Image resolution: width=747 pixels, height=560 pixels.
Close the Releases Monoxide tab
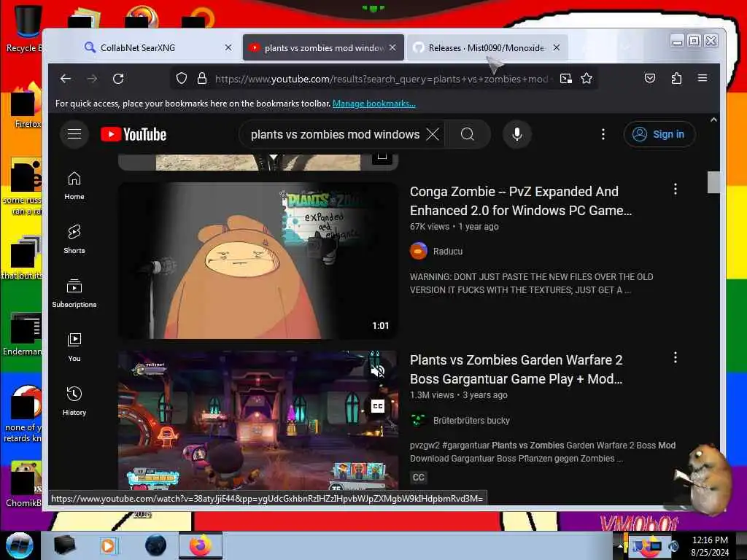tap(557, 47)
